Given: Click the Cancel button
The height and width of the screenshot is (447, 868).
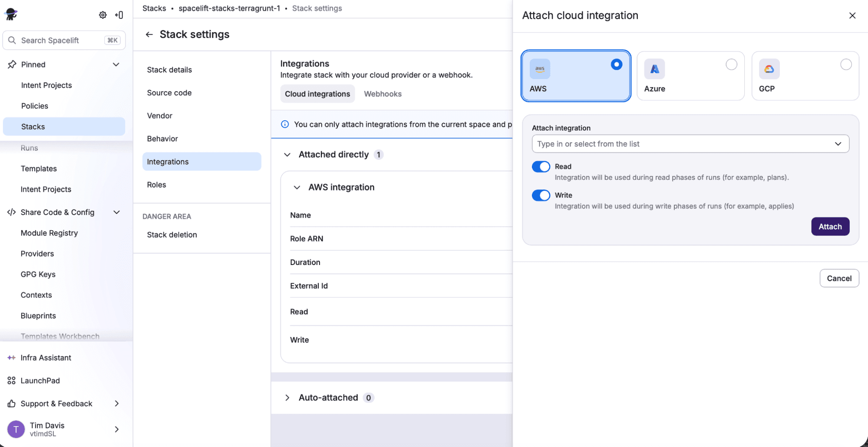Looking at the screenshot, I should 839,278.
